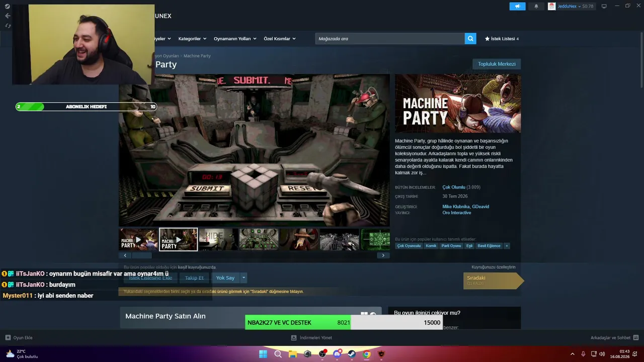The image size is (644, 362).
Task: Expand the Kategoriler dropdown menu
Action: tap(192, 39)
